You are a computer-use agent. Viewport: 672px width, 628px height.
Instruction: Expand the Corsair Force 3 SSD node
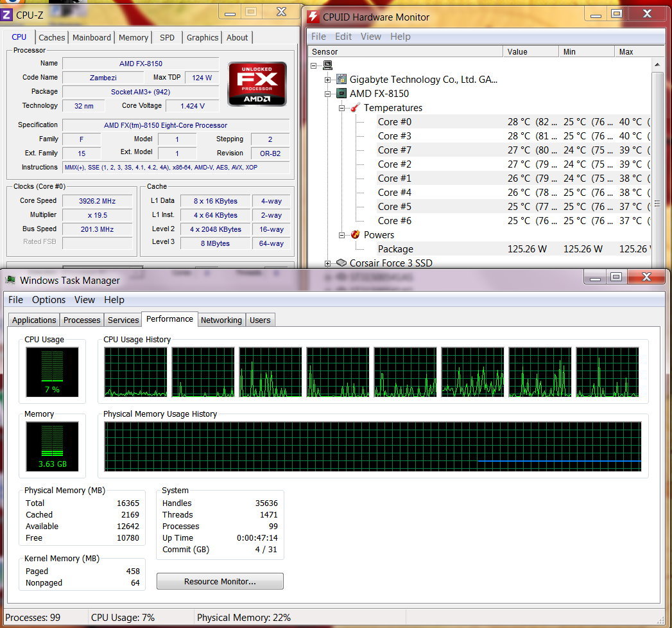coord(327,263)
